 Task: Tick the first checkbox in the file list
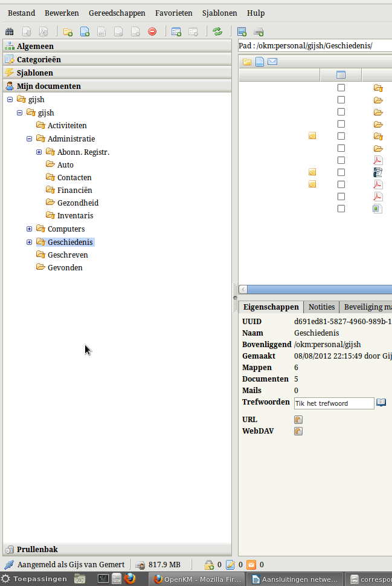[x=341, y=88]
